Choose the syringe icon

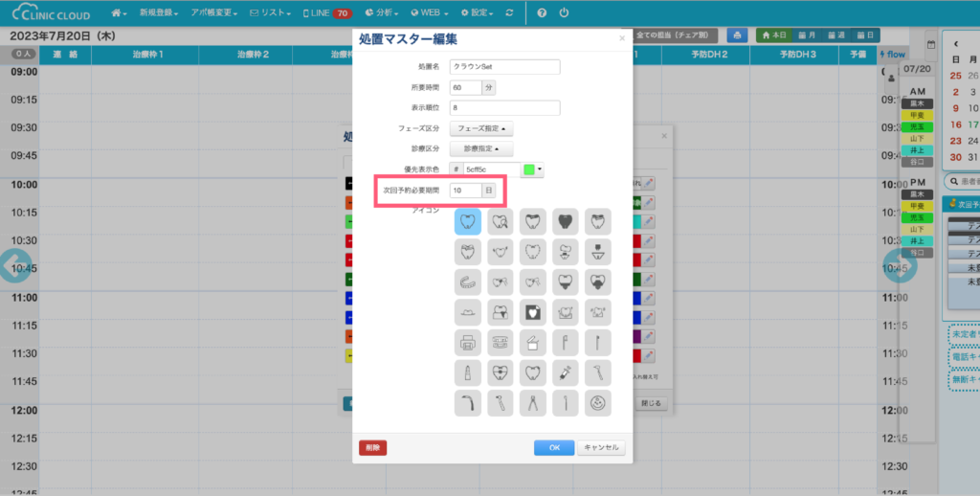(x=566, y=372)
